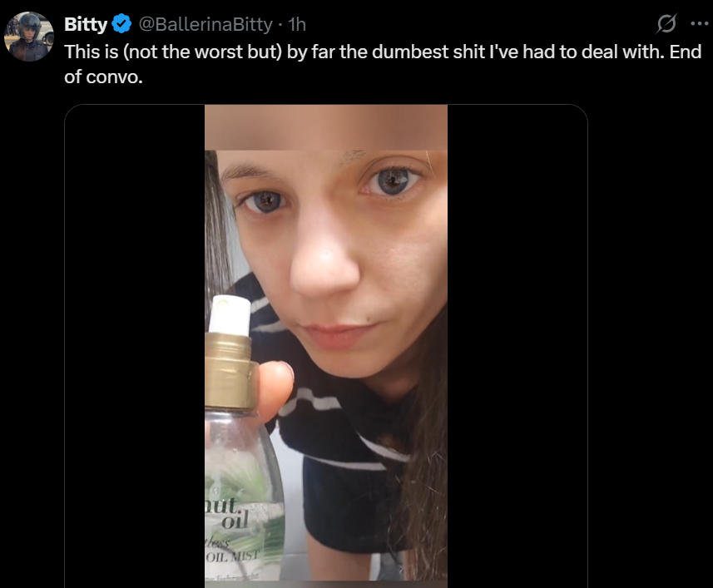Image resolution: width=713 pixels, height=588 pixels.
Task: Click the blurred strip atop the video
Action: pyautogui.click(x=326, y=128)
